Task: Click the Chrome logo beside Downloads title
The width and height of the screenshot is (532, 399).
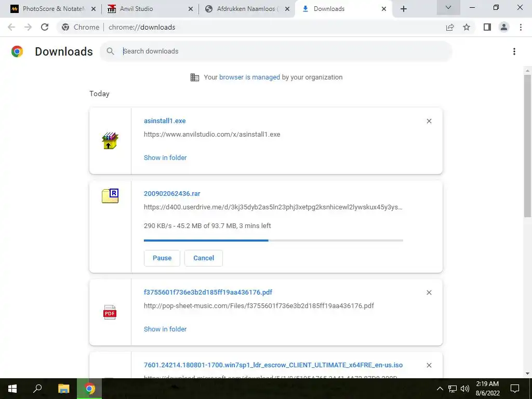Action: pos(17,51)
